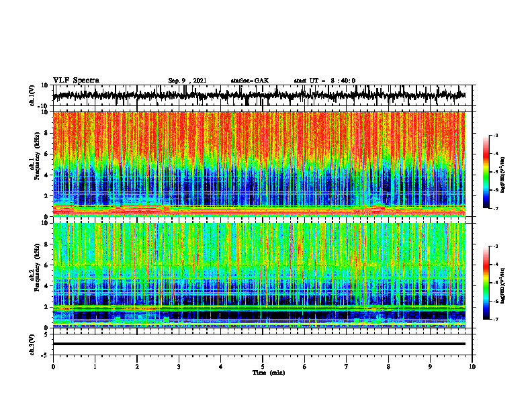The image size is (532, 411).
Task: Click the "-7" label on ch.1 color bar
Action: point(496,208)
